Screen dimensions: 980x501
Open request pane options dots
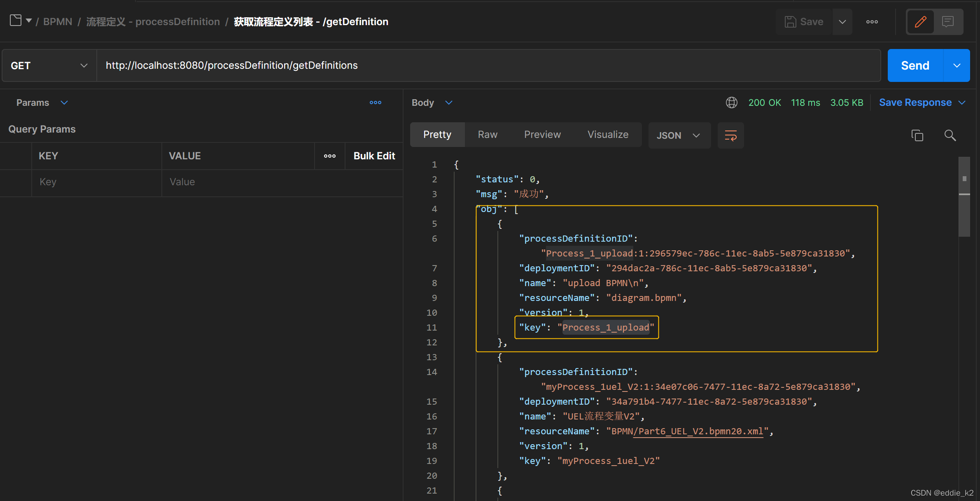coord(375,103)
